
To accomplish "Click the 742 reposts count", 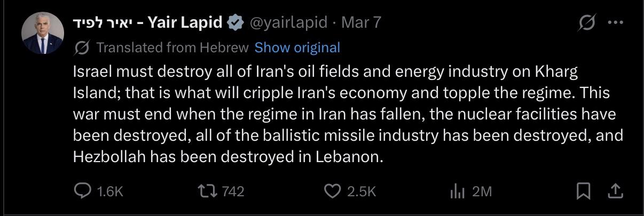I will point(233,191).
